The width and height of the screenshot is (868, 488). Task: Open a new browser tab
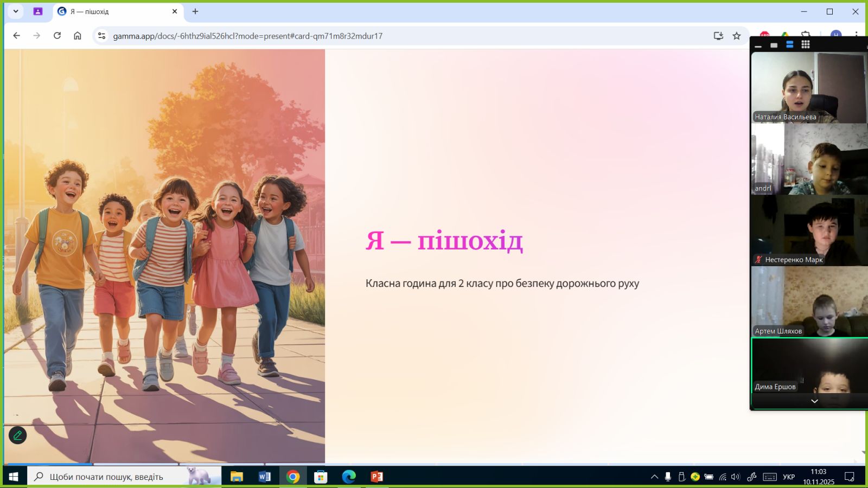click(x=195, y=11)
